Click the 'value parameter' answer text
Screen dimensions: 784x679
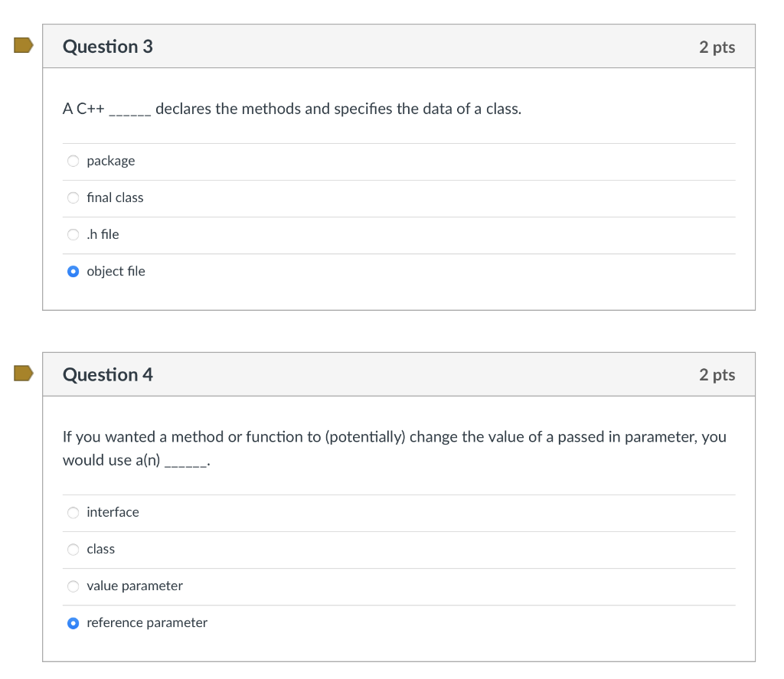click(x=135, y=586)
